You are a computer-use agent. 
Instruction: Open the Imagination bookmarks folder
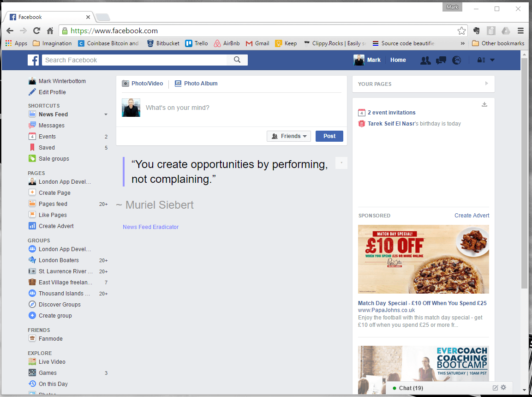point(52,43)
